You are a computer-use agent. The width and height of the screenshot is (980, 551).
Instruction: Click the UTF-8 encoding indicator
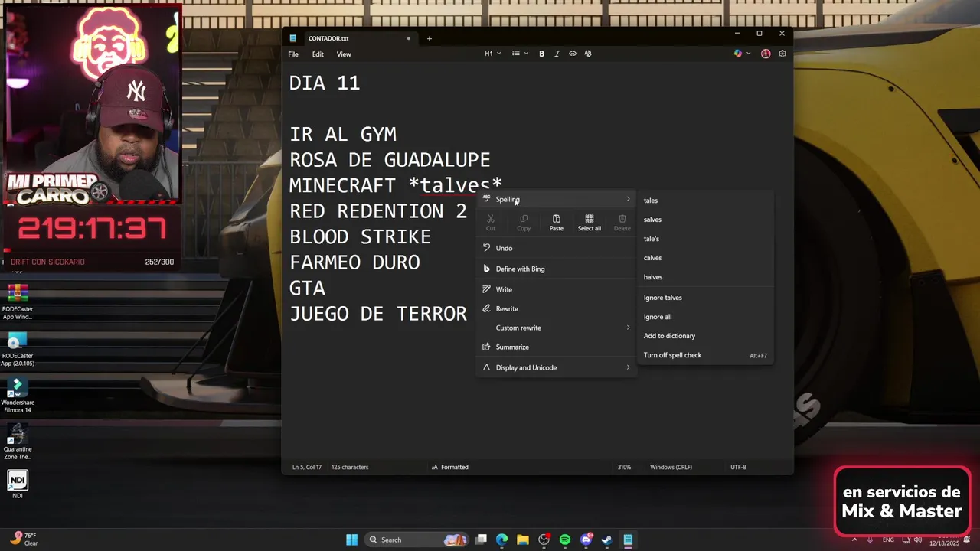[738, 467]
